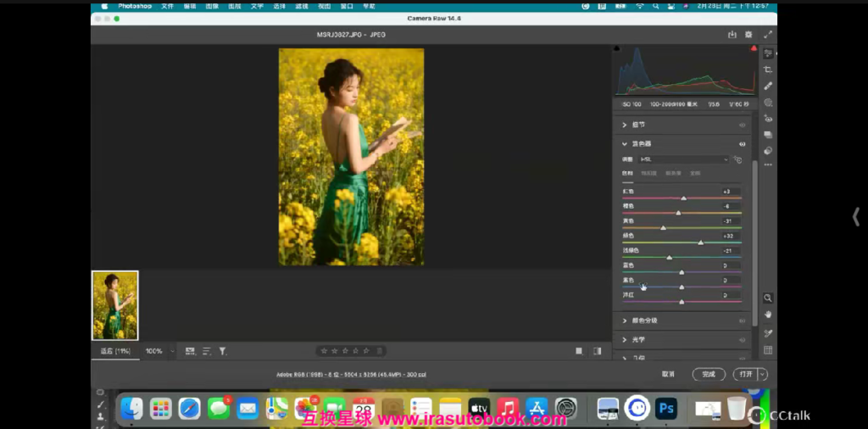Toggle the grid overlay icon
This screenshot has width=868, height=429.
pyautogui.click(x=768, y=350)
